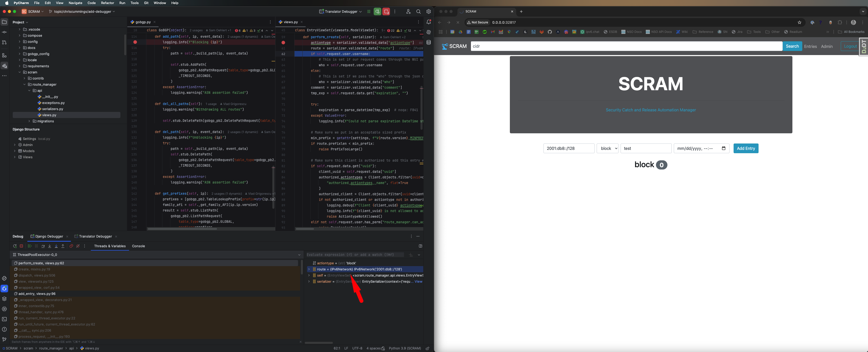Open the Problems tool window icon
This screenshot has width=868, height=352.
coord(4,329)
